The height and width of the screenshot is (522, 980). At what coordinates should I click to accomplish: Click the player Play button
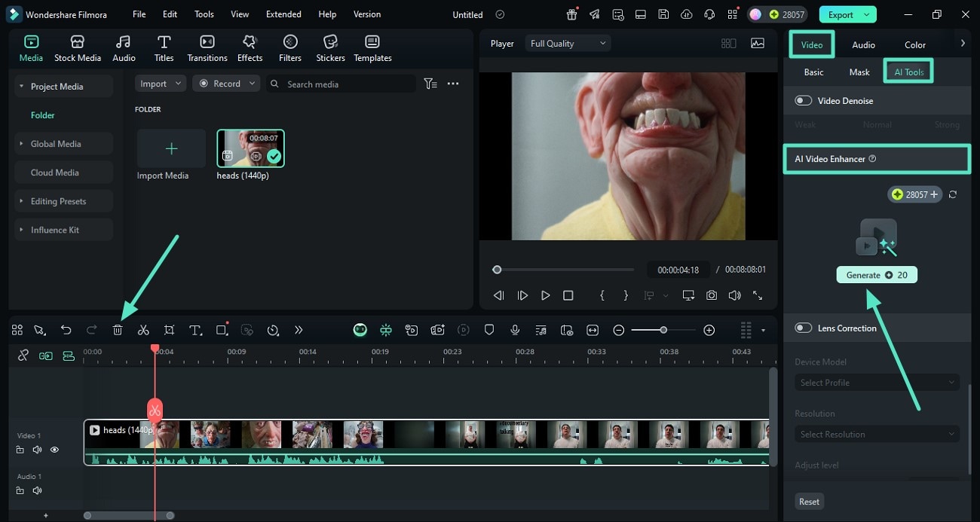(546, 296)
